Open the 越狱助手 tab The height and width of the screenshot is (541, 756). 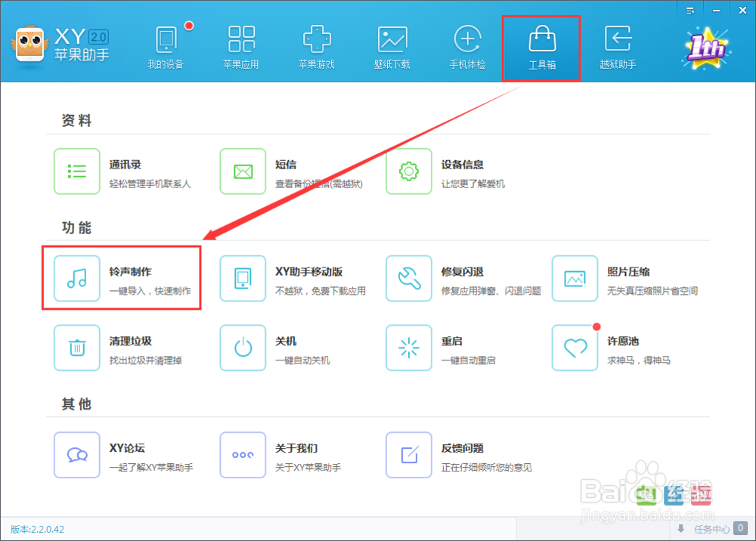(x=618, y=48)
